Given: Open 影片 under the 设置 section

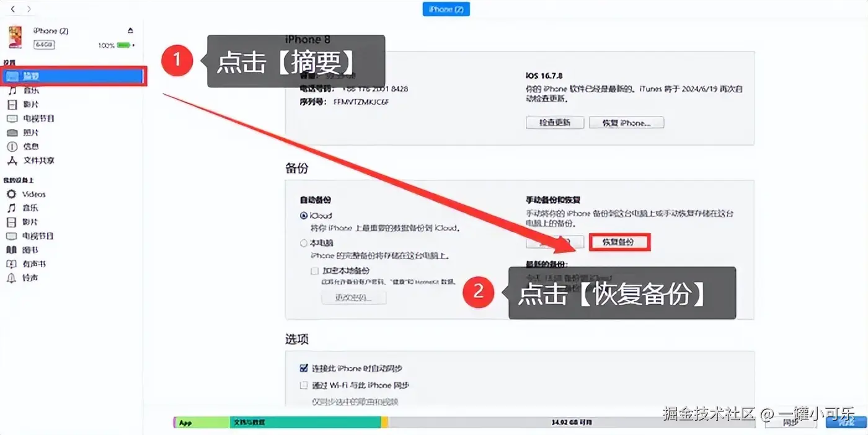Looking at the screenshot, I should pyautogui.click(x=31, y=105).
